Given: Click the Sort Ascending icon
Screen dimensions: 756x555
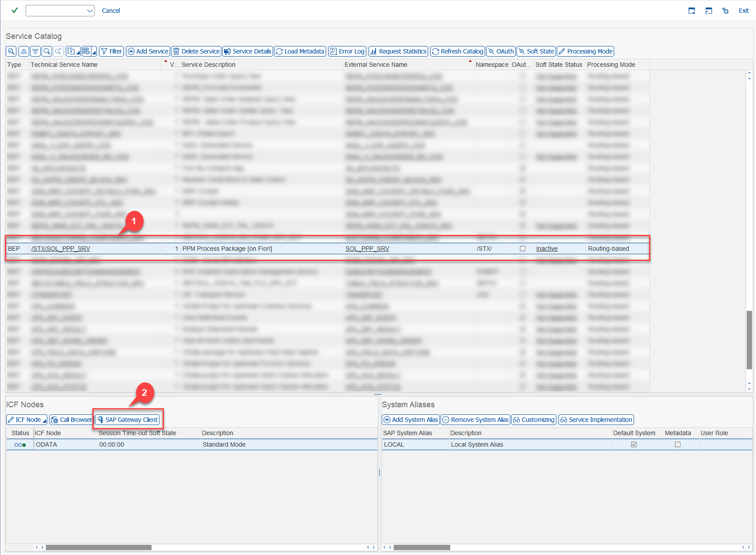Looking at the screenshot, I should [x=24, y=51].
